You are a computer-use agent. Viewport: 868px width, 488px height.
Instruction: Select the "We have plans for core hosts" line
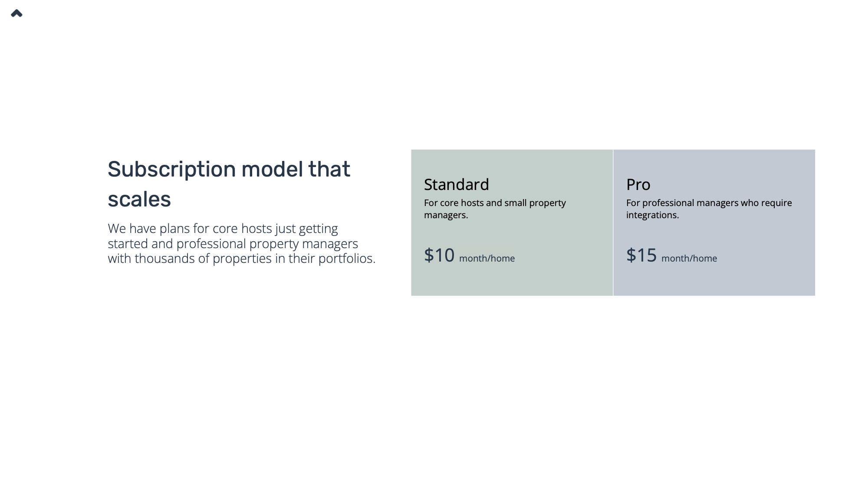223,229
